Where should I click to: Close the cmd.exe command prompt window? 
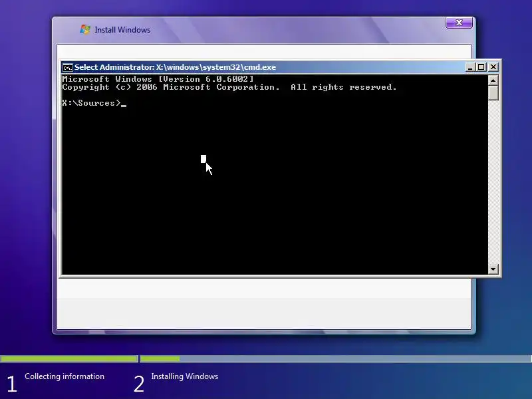click(x=493, y=67)
